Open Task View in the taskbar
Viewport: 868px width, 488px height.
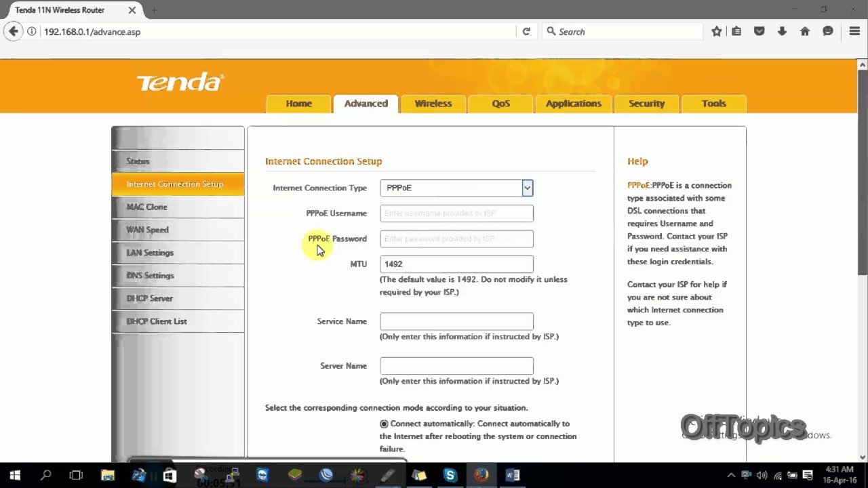click(x=76, y=475)
